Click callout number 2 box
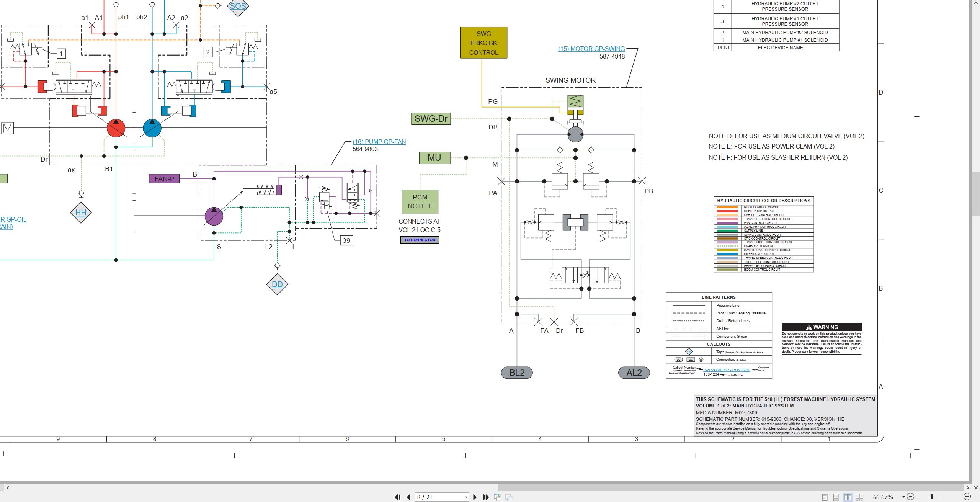The height and width of the screenshot is (502, 980). tap(208, 52)
